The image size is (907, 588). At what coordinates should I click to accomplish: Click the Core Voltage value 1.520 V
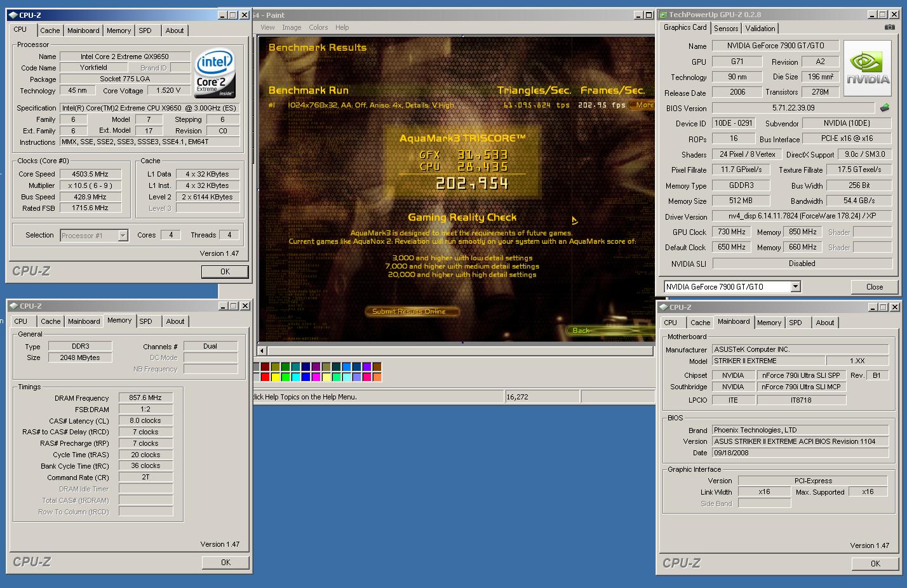coord(168,91)
